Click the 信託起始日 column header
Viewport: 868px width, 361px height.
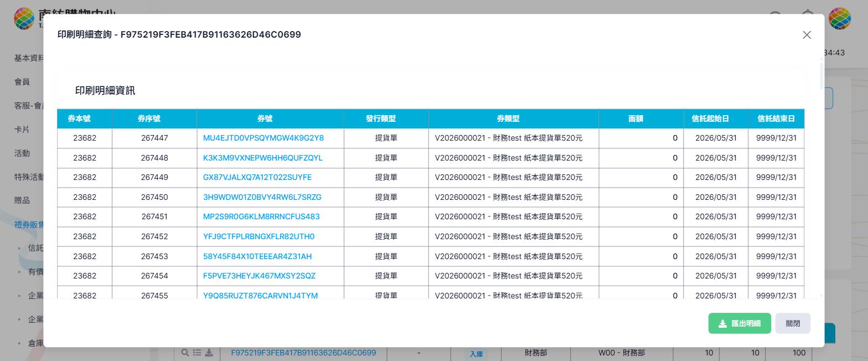click(716, 118)
